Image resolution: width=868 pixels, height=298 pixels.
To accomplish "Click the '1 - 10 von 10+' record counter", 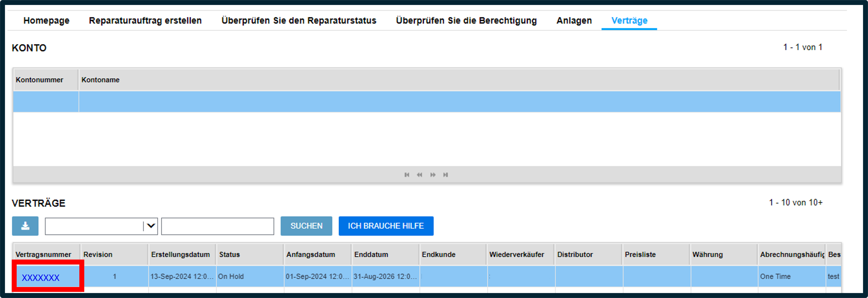I will 796,203.
